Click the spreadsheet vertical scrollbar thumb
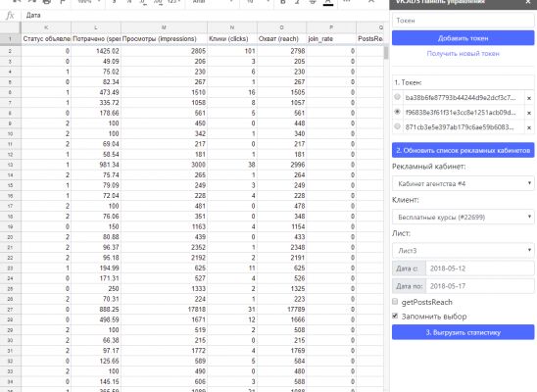The image size is (537, 392). (386, 53)
